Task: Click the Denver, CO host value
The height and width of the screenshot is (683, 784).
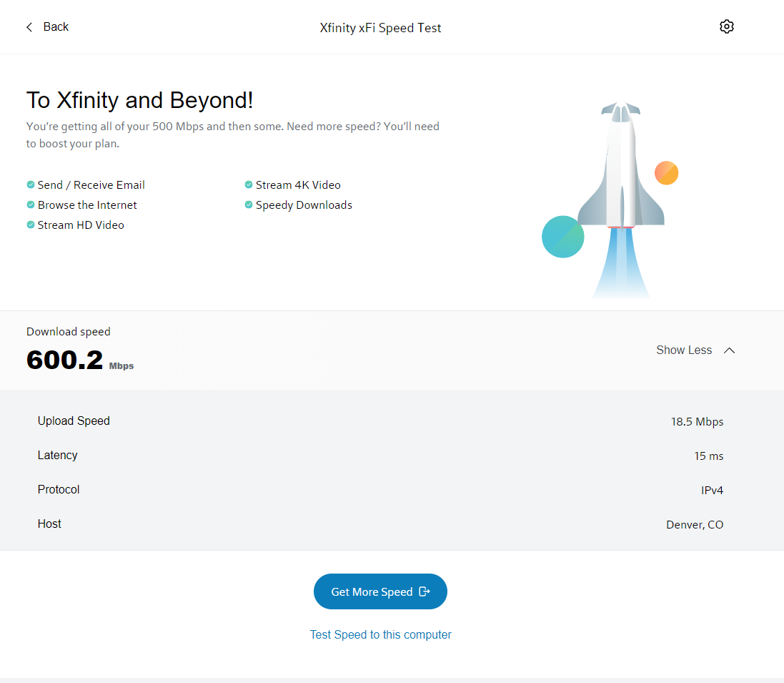Action: pos(694,525)
